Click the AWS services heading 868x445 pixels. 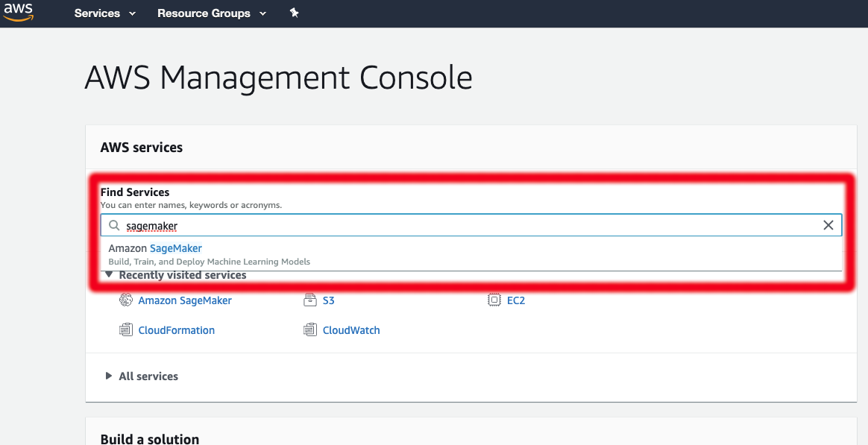tap(141, 148)
